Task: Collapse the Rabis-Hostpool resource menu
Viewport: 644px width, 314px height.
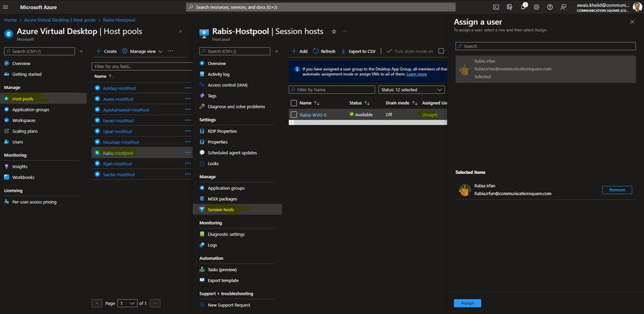Action: 276,51
